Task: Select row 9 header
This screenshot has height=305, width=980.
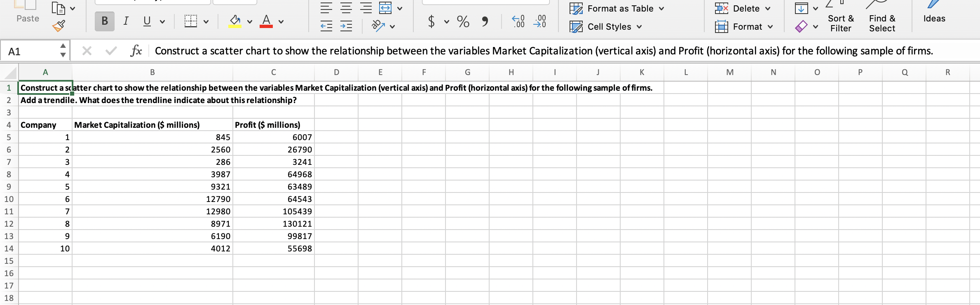Action: click(x=9, y=187)
